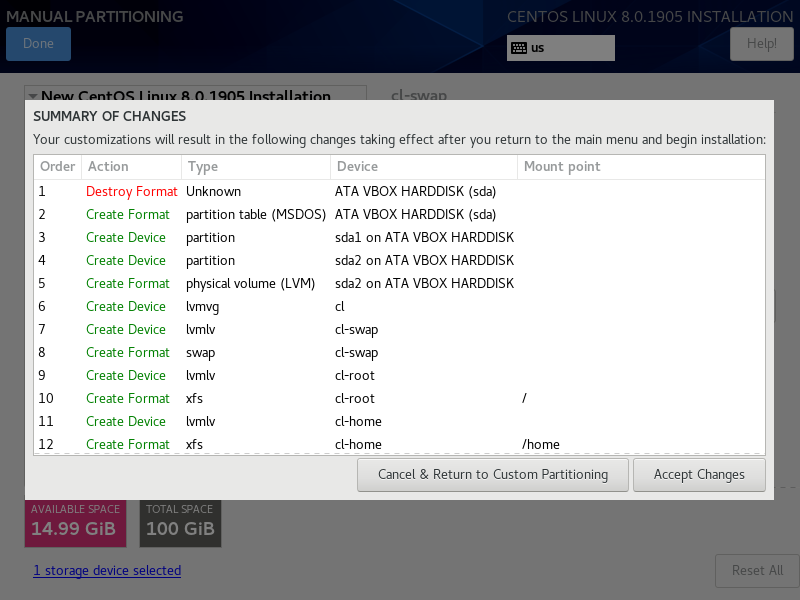Select 'Create Device' action in row 6
Viewport: 800px width, 600px height.
click(126, 306)
